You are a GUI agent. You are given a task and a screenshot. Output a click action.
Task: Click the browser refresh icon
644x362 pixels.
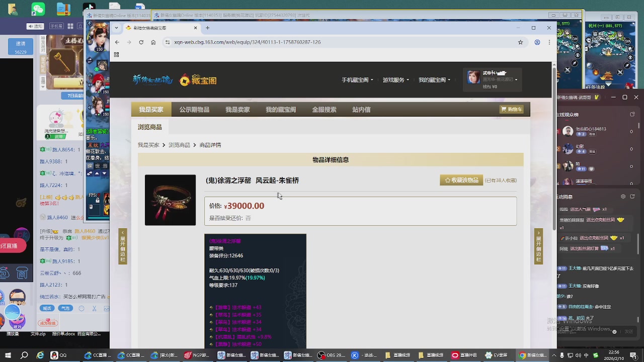[141, 42]
